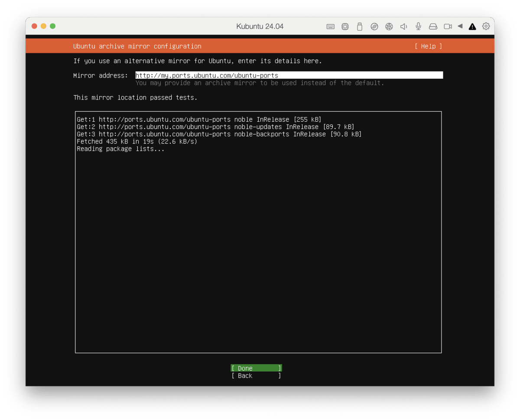Click the CD/DVD disc icon
The height and width of the screenshot is (420, 520).
(x=374, y=26)
